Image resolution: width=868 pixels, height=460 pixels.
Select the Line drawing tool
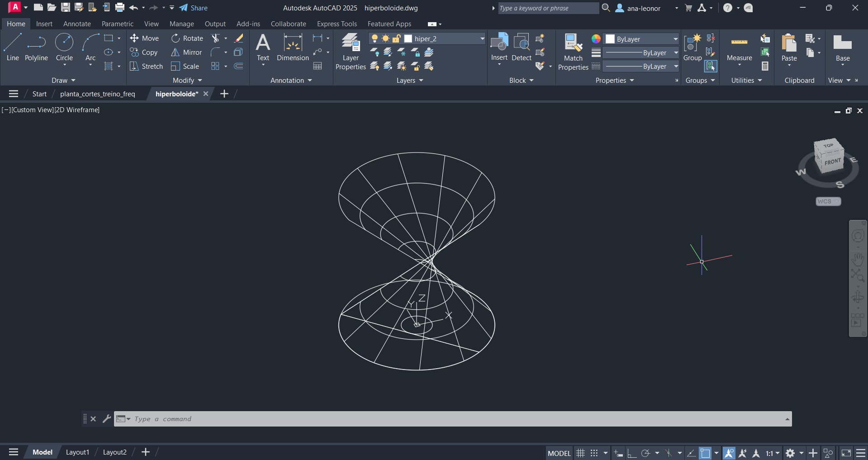tap(13, 47)
